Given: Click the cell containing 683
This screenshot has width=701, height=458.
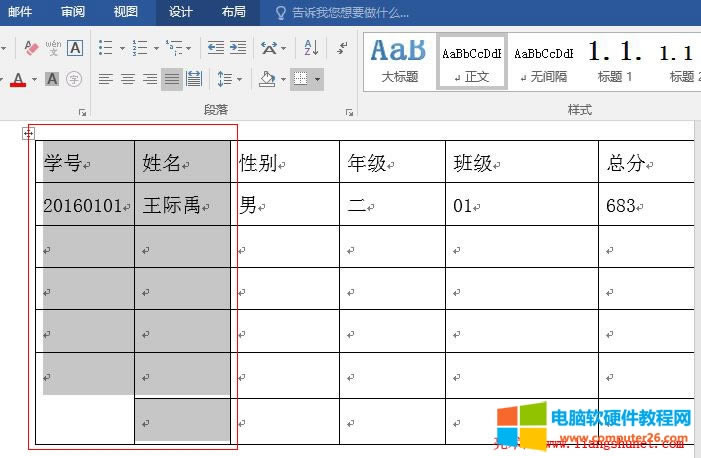Looking at the screenshot, I should (646, 204).
